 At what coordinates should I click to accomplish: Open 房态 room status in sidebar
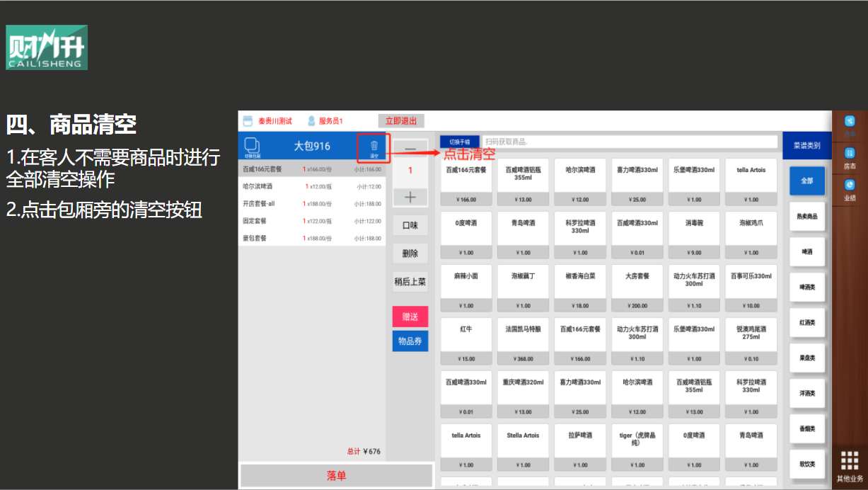(x=850, y=158)
